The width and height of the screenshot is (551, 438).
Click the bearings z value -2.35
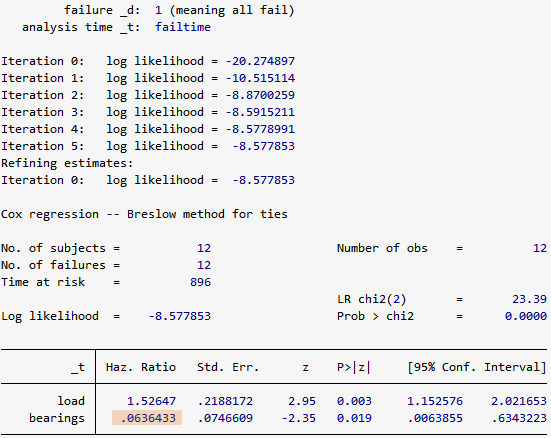point(299,418)
